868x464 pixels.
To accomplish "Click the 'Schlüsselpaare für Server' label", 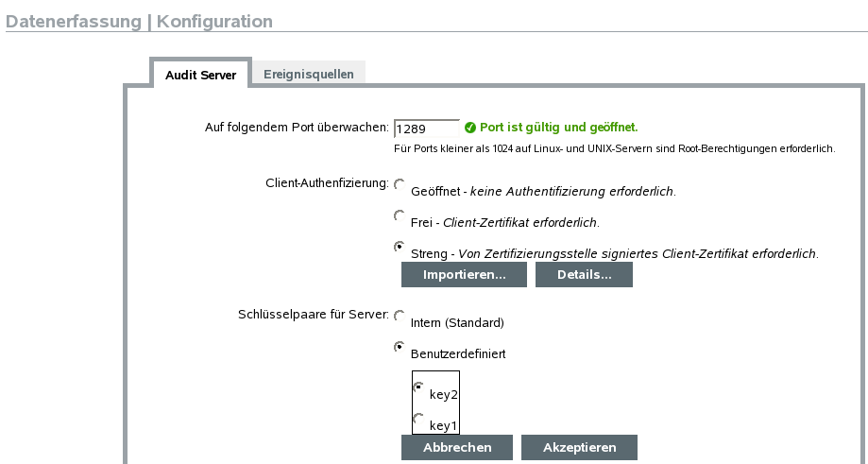I will click(313, 314).
